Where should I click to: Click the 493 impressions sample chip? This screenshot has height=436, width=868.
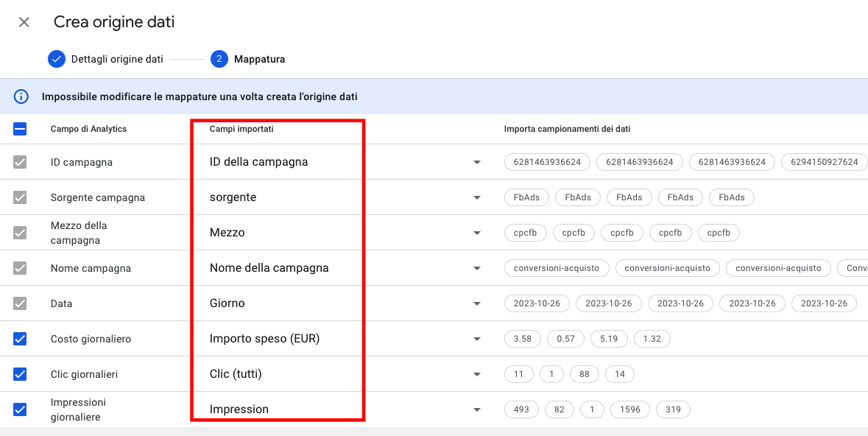coord(521,410)
